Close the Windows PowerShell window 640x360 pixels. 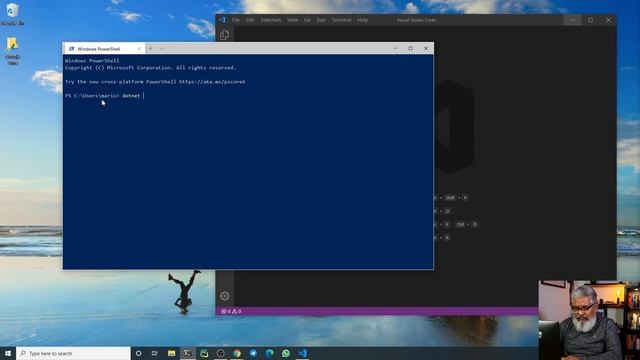pyautogui.click(x=426, y=48)
